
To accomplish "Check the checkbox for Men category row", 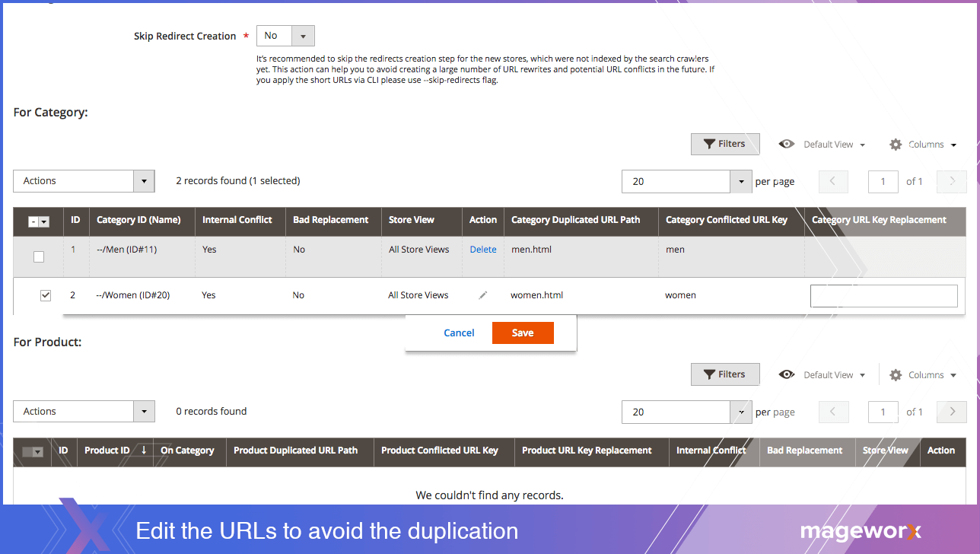I will coord(39,257).
